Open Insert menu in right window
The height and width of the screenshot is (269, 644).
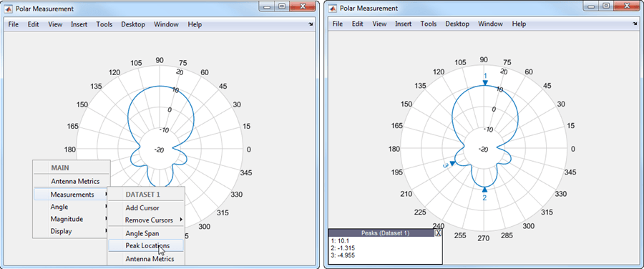coord(404,24)
